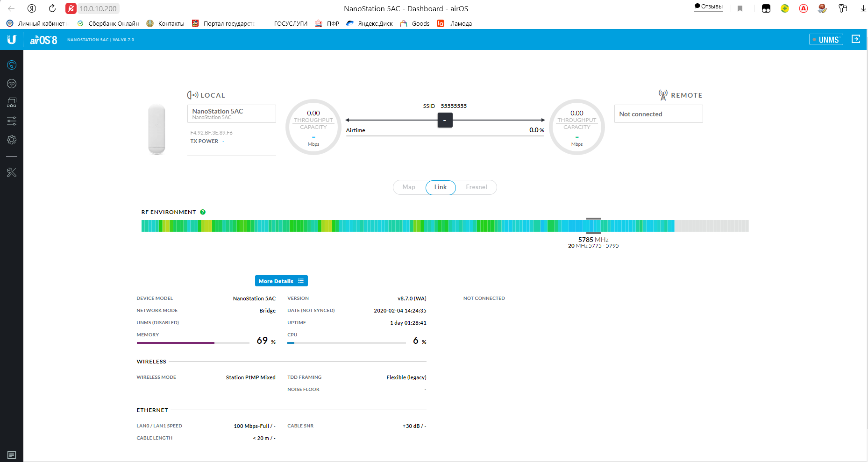This screenshot has height=462, width=868.
Task: Click the version value v8.7.0 (WA)
Action: (x=412, y=299)
